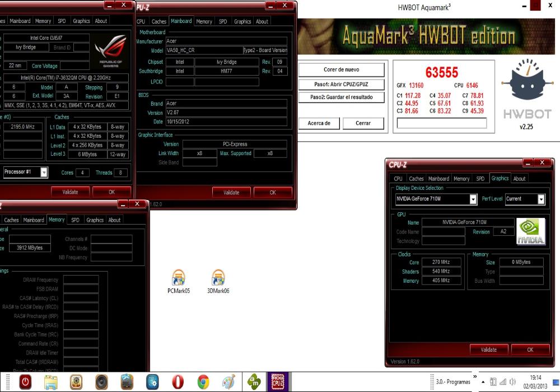Switch to ROG CPU-Z in the taskbar

coord(278,382)
